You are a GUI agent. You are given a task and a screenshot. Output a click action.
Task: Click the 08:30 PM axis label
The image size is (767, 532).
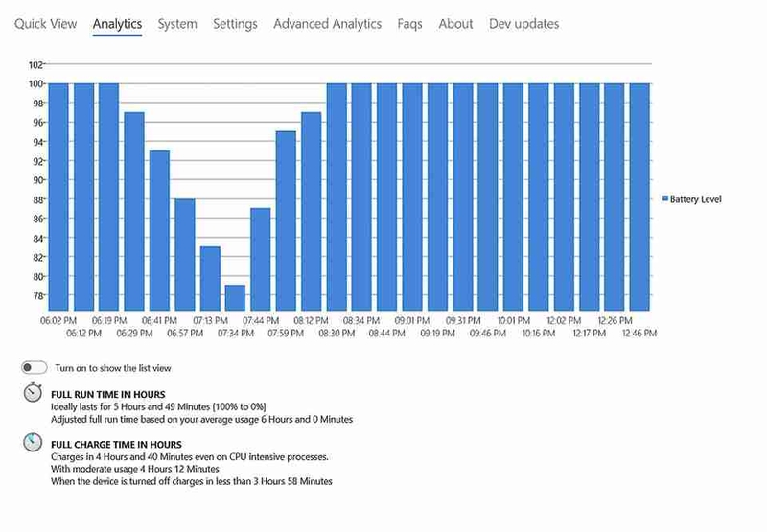point(337,334)
